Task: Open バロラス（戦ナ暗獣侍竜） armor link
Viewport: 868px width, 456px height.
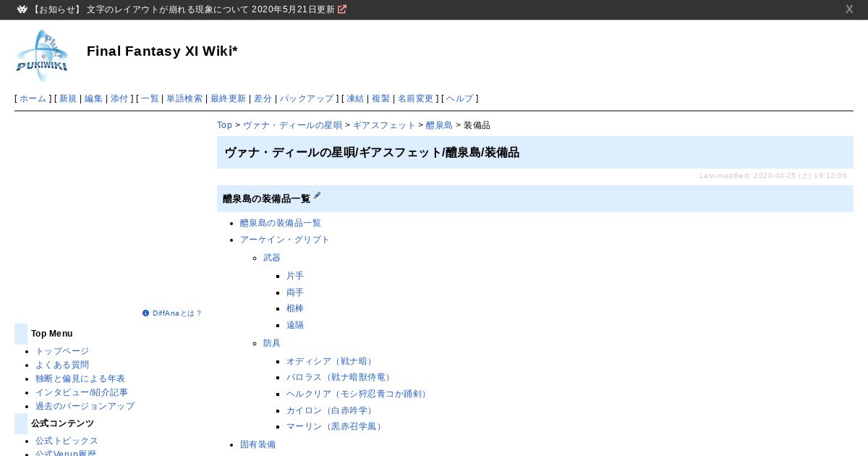Action: point(340,377)
